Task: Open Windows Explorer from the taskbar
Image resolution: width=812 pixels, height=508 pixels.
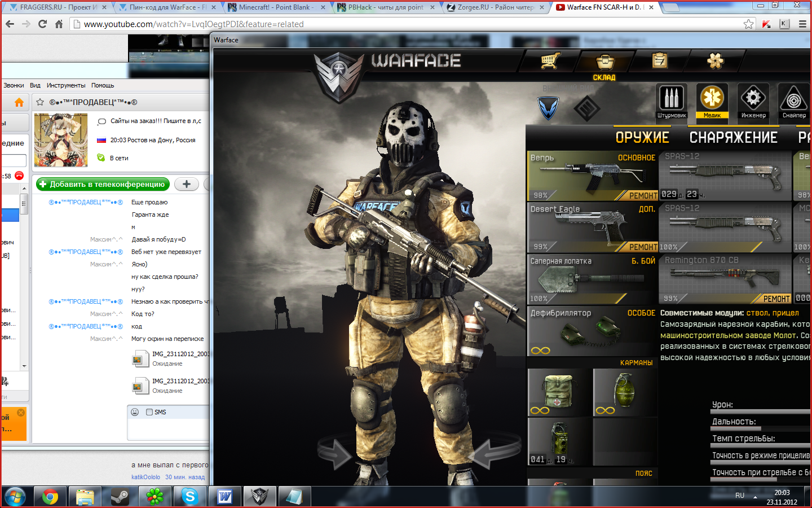Action: click(x=85, y=497)
